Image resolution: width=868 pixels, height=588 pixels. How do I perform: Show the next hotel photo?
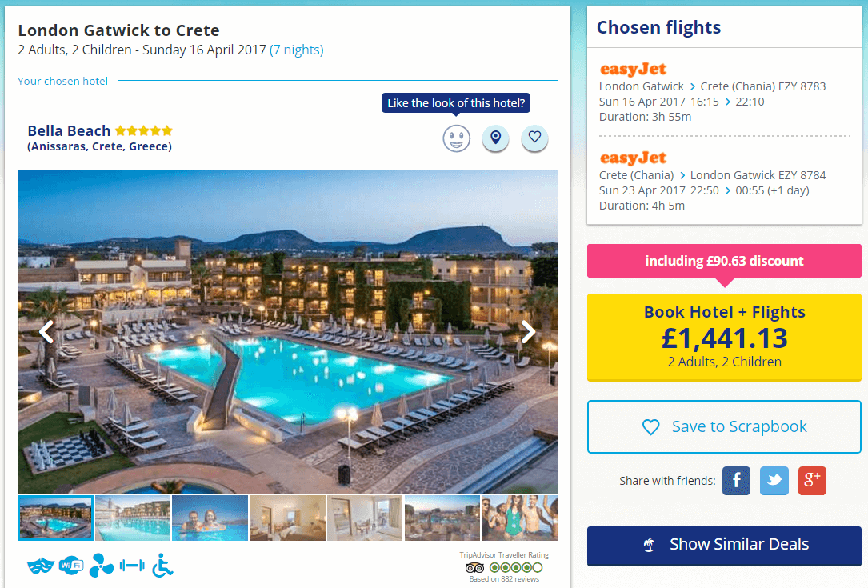(528, 332)
